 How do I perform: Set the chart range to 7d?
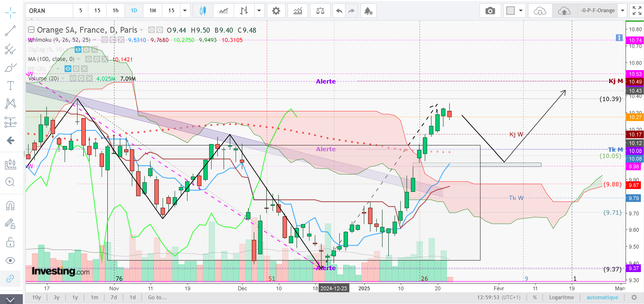[x=114, y=297]
